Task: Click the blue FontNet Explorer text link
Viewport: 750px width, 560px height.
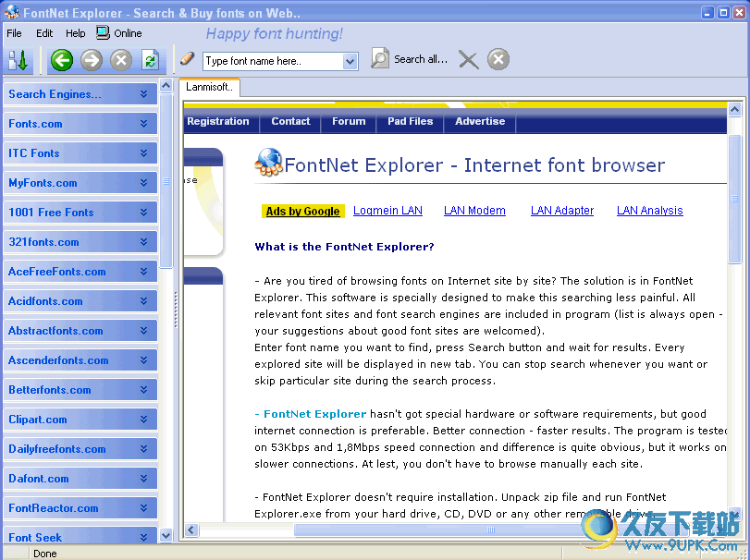Action: tap(314, 414)
